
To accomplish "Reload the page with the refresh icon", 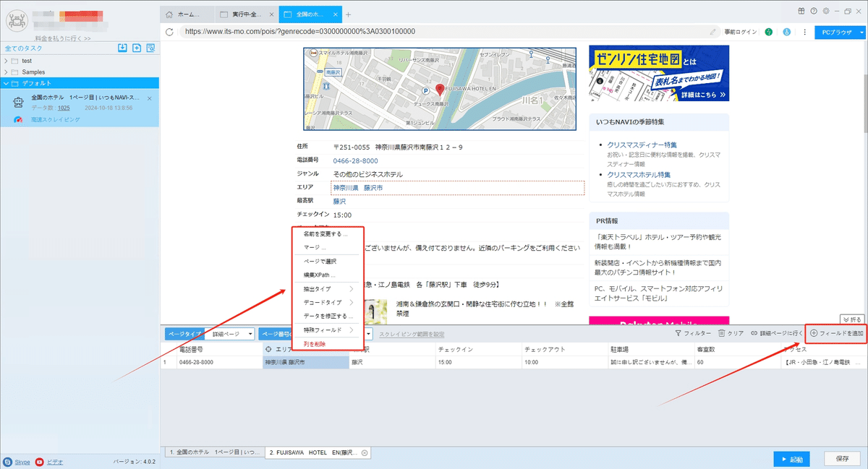I will (x=169, y=32).
